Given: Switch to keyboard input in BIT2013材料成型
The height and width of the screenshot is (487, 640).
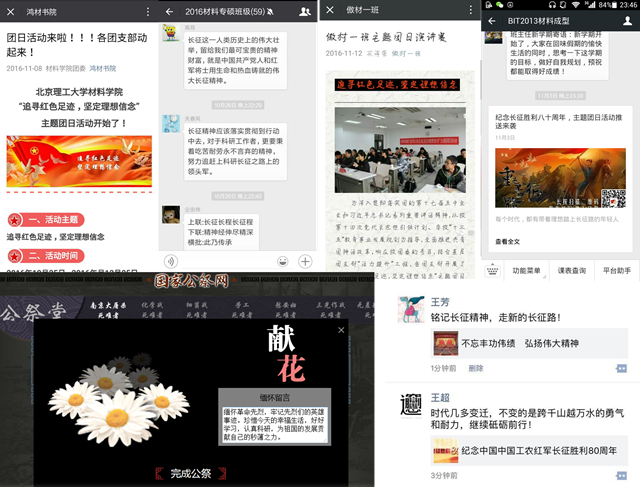Looking at the screenshot, I should pyautogui.click(x=493, y=271).
